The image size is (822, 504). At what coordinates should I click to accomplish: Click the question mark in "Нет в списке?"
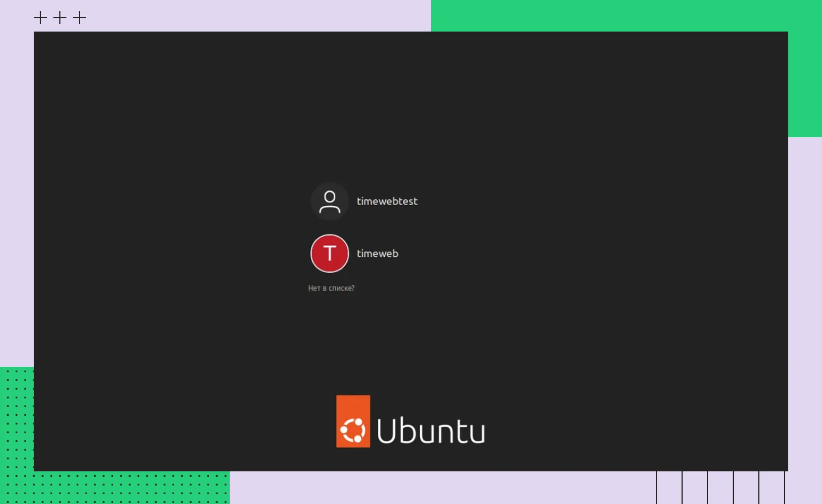[353, 288]
